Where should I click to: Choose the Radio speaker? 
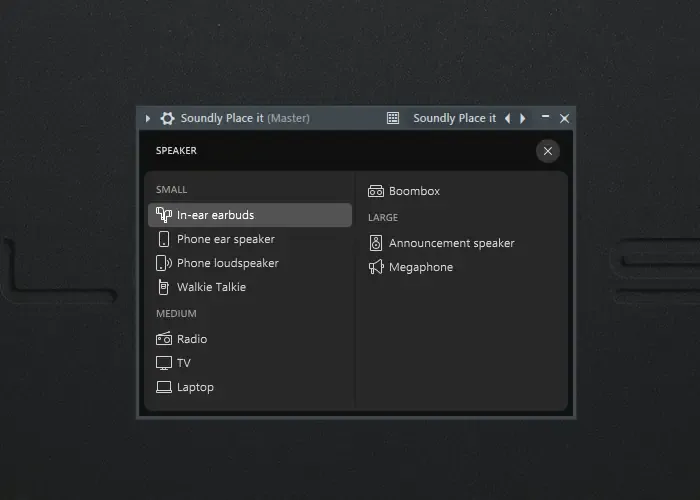[x=250, y=339]
